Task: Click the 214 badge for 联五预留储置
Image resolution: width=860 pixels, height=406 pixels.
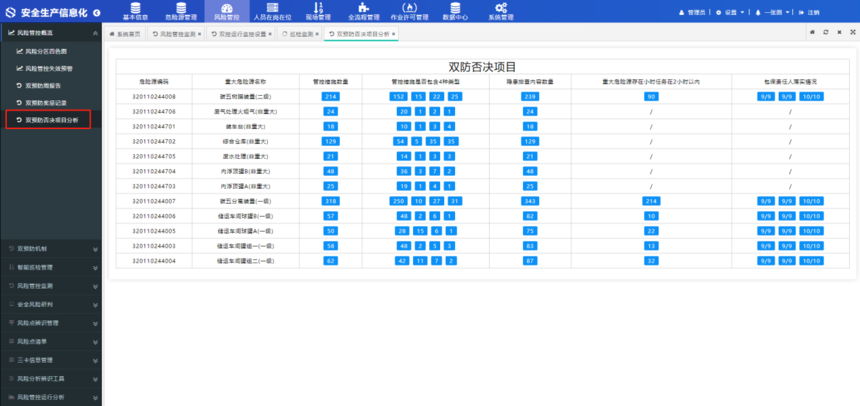Action: [x=331, y=96]
